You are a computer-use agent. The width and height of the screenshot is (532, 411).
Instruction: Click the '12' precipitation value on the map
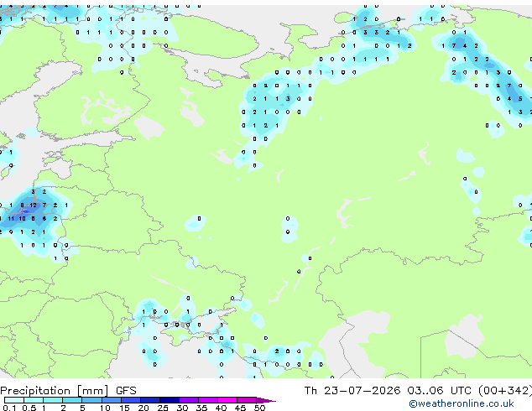point(33,205)
